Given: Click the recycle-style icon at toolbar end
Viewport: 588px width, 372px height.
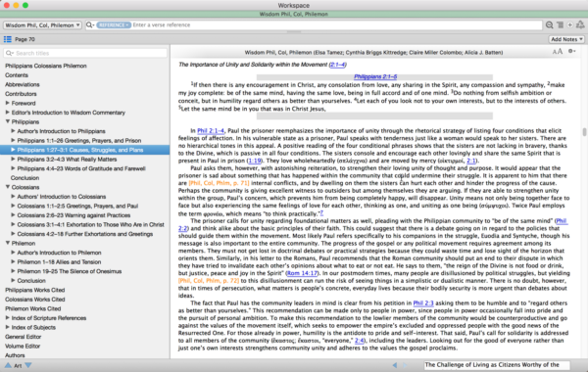Looking at the screenshot, I should click(x=580, y=24).
